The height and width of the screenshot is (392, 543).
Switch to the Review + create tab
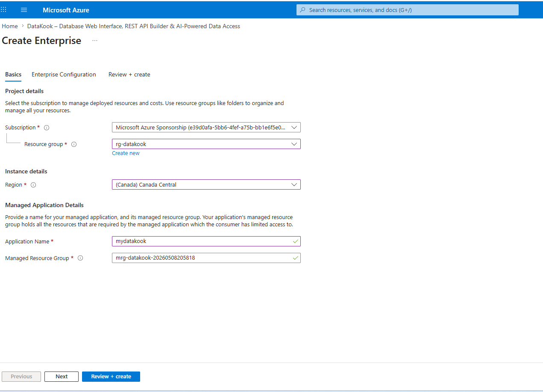click(x=129, y=74)
